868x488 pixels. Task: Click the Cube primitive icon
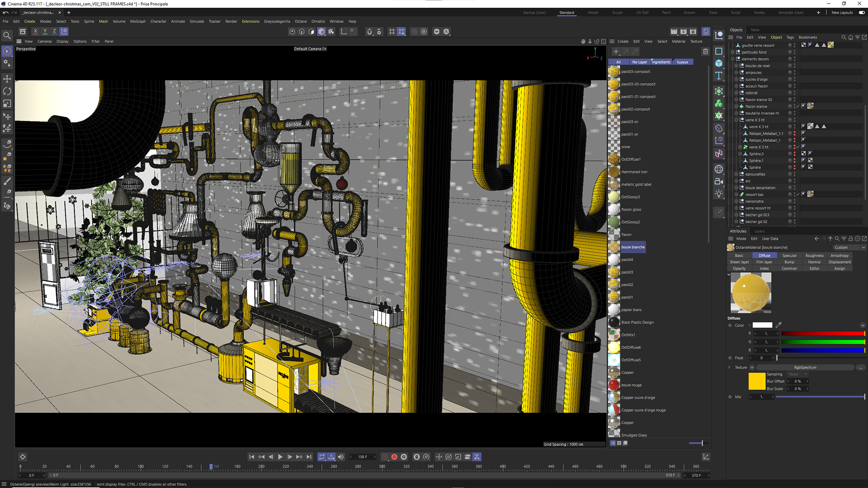click(719, 63)
